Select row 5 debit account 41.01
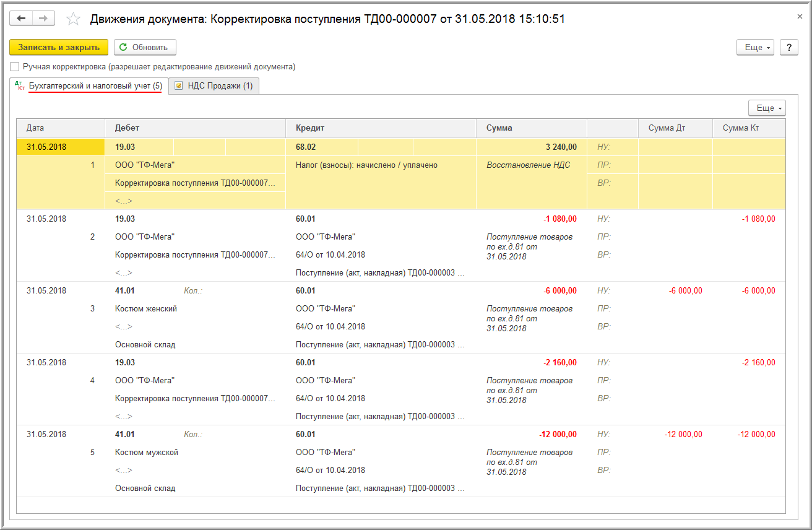This screenshot has width=812, height=530. (125, 434)
